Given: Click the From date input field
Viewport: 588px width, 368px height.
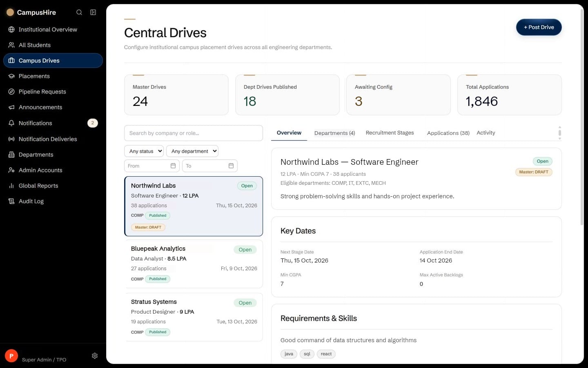Looking at the screenshot, I should pyautogui.click(x=152, y=166).
